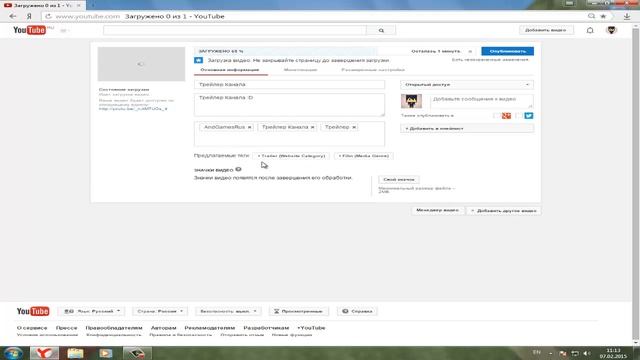Open media player in taskbar
The height and width of the screenshot is (360, 640).
coord(106,353)
